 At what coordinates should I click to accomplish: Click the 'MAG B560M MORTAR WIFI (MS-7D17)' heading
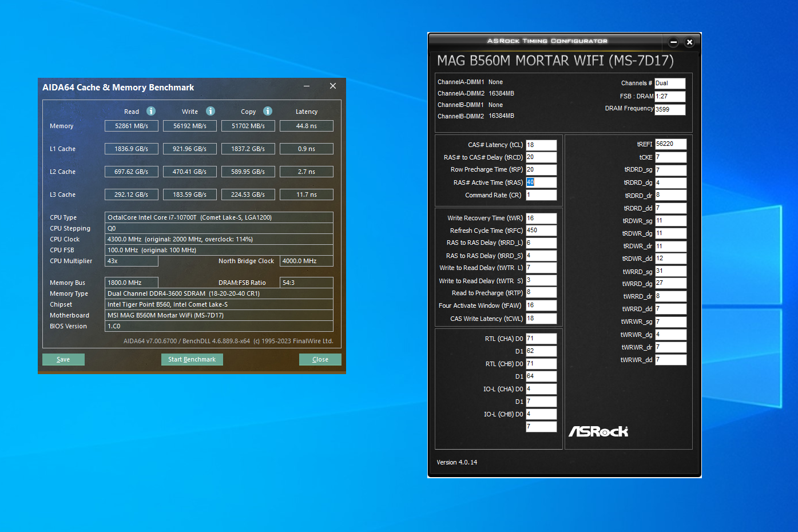click(555, 61)
